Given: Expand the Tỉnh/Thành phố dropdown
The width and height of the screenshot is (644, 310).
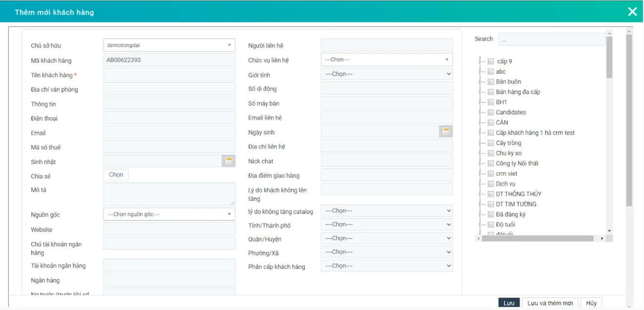Looking at the screenshot, I should pyautogui.click(x=387, y=225).
